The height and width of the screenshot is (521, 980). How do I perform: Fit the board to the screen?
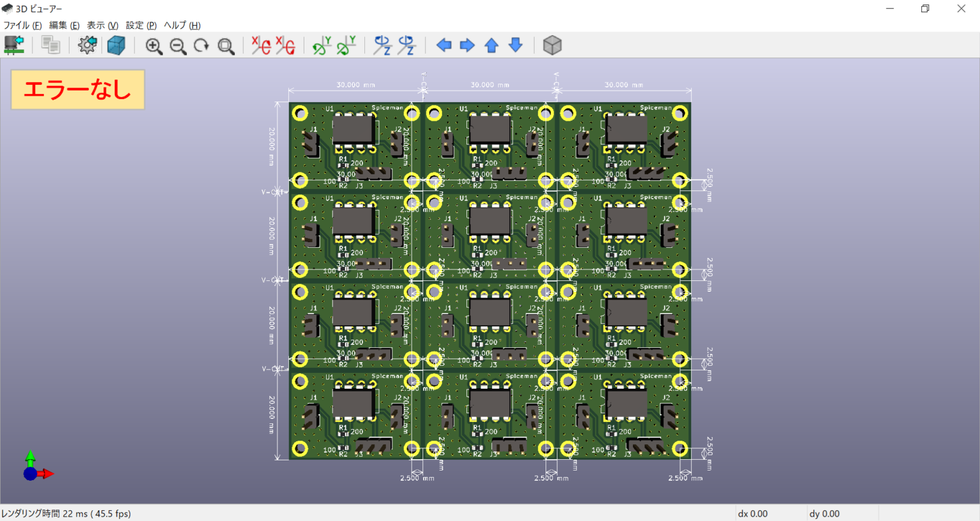(225, 45)
